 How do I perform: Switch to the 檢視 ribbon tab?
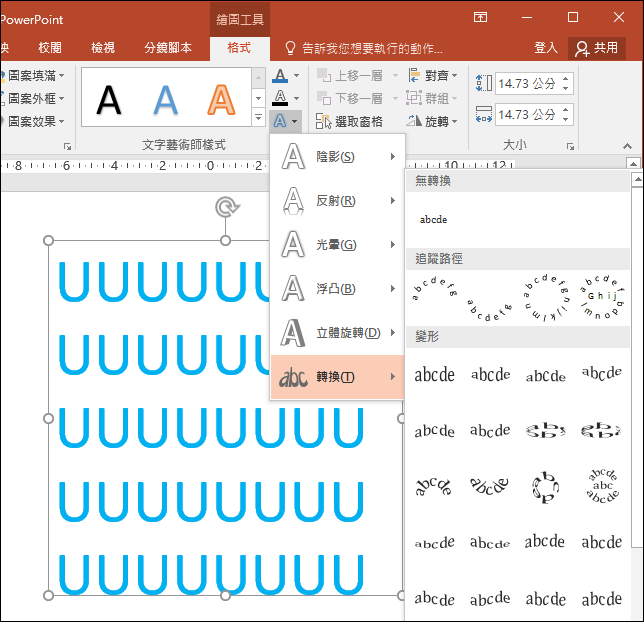tap(103, 48)
